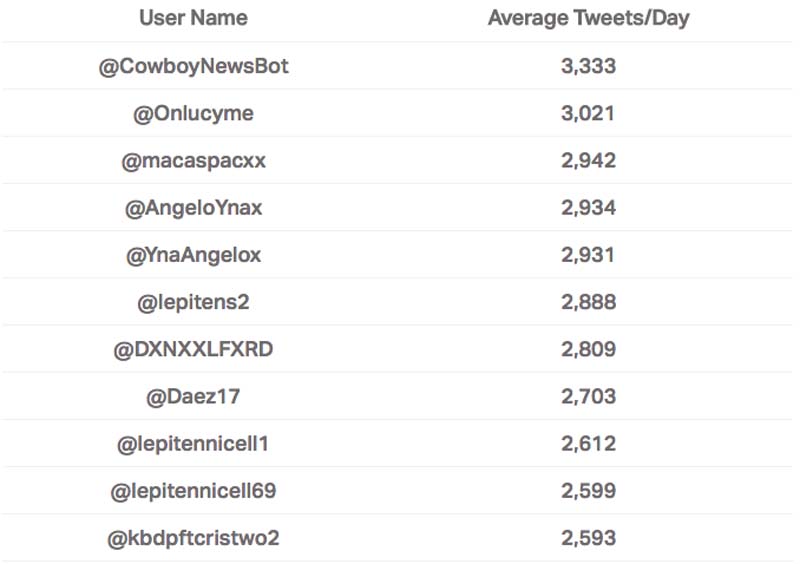Click the @lepitennicell1 username

193,444
